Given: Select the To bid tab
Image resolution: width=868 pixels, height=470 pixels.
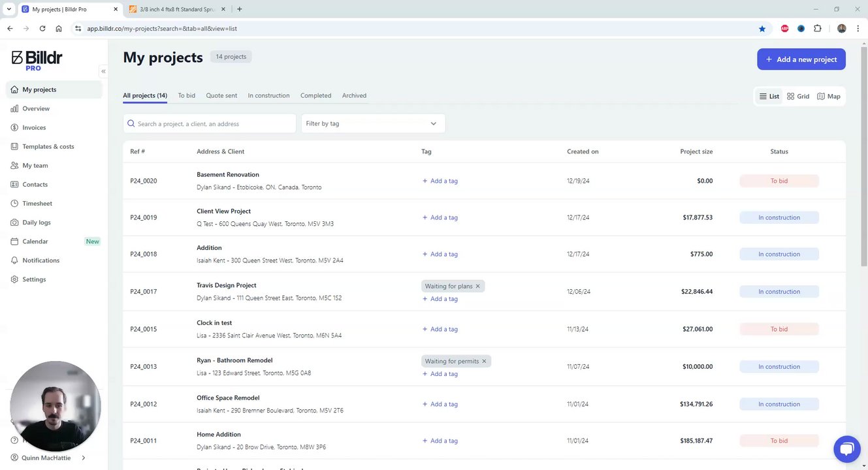Looking at the screenshot, I should pyautogui.click(x=187, y=95).
